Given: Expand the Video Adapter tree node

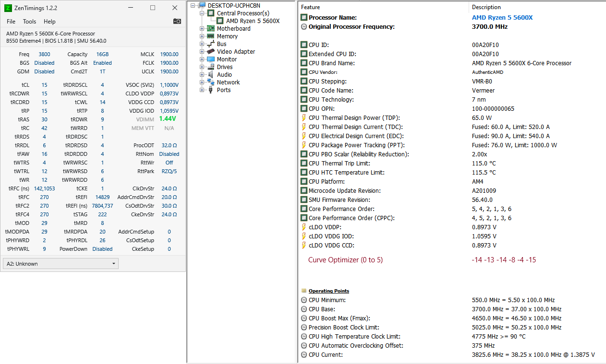Looking at the screenshot, I should [x=202, y=51].
